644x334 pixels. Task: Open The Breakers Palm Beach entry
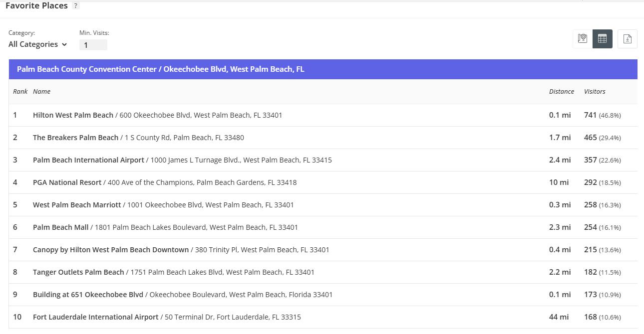pyautogui.click(x=76, y=138)
